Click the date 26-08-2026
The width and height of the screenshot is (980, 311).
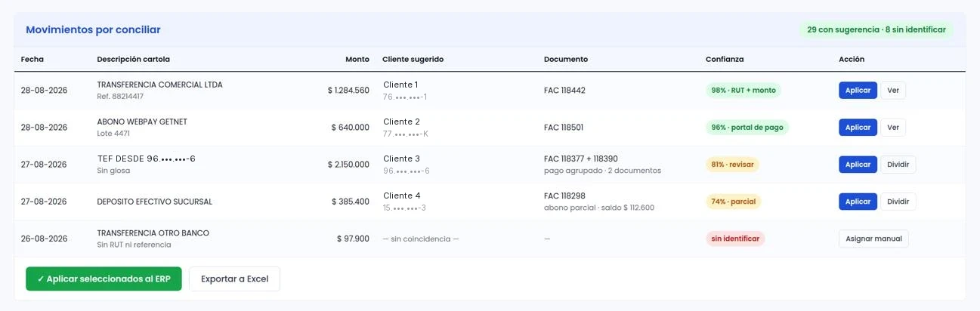[x=45, y=239]
